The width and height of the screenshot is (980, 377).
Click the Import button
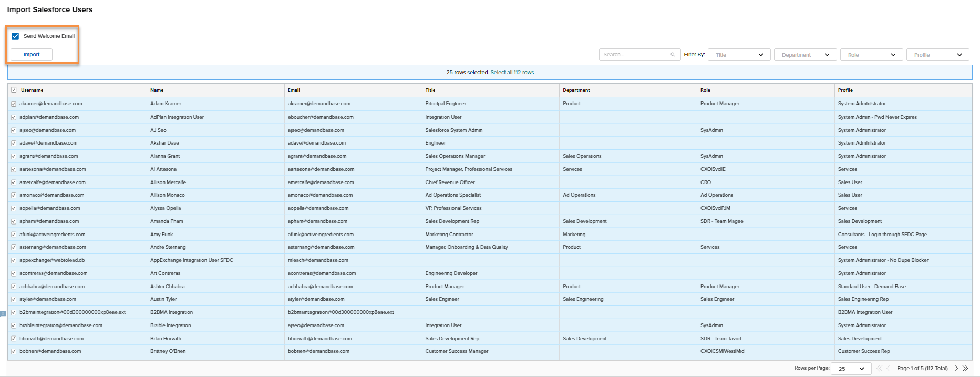(32, 55)
